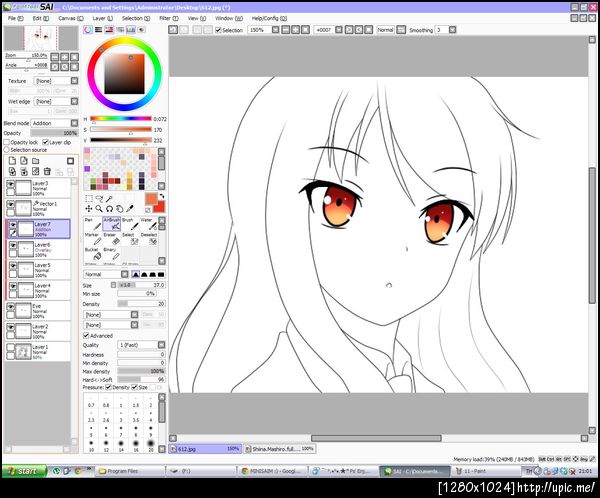This screenshot has height=498, width=600.
Task: Create a new layer folder
Action: (x=36, y=161)
